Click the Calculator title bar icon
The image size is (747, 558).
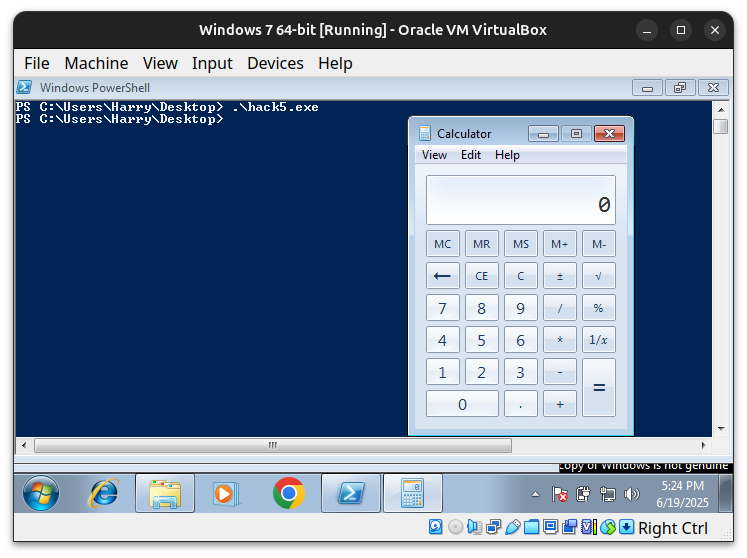coord(425,133)
